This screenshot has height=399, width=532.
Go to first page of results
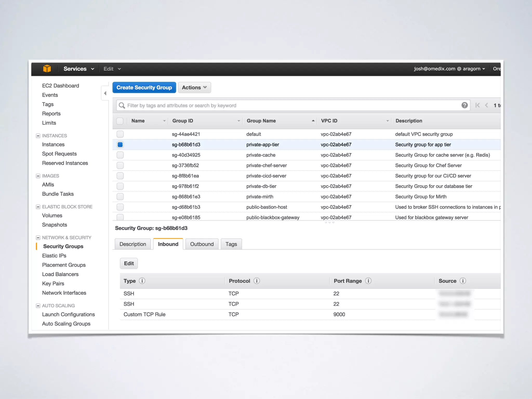477,105
